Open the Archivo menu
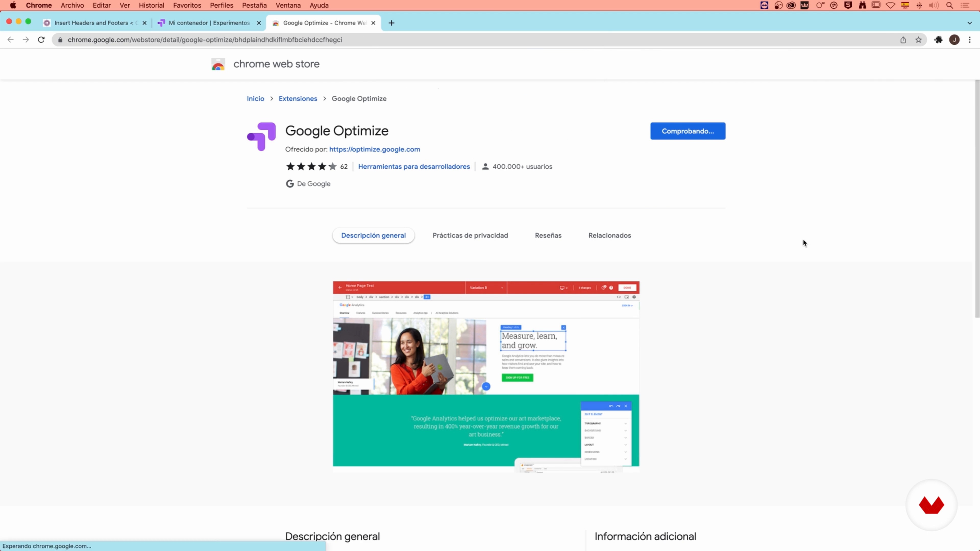This screenshot has height=551, width=980. pyautogui.click(x=72, y=5)
